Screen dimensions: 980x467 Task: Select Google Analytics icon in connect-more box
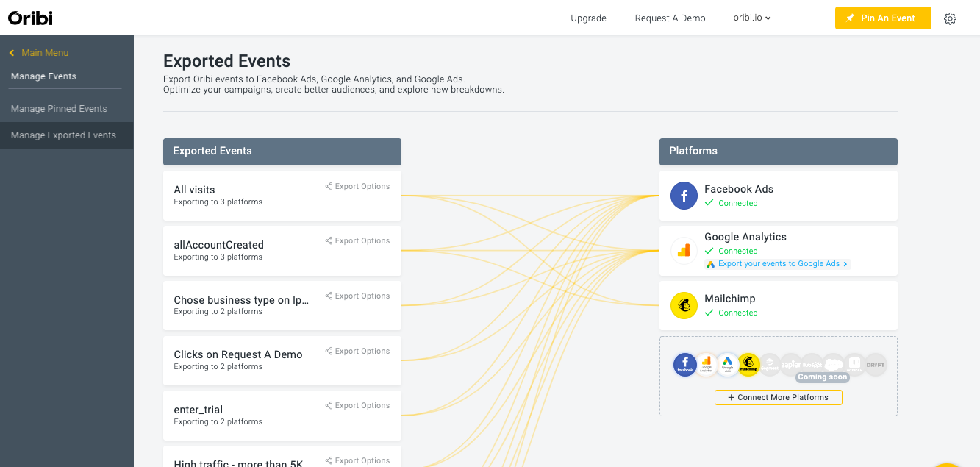pos(707,364)
